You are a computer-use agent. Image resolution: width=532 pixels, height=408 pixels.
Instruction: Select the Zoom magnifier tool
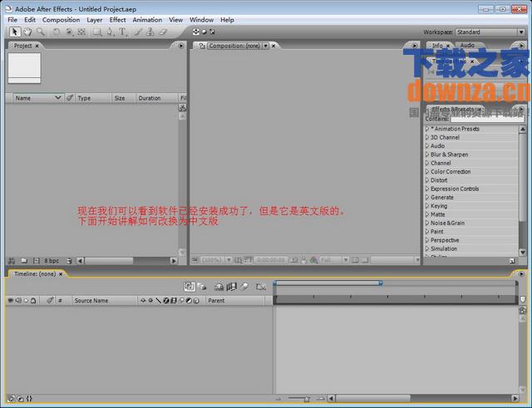pyautogui.click(x=41, y=32)
